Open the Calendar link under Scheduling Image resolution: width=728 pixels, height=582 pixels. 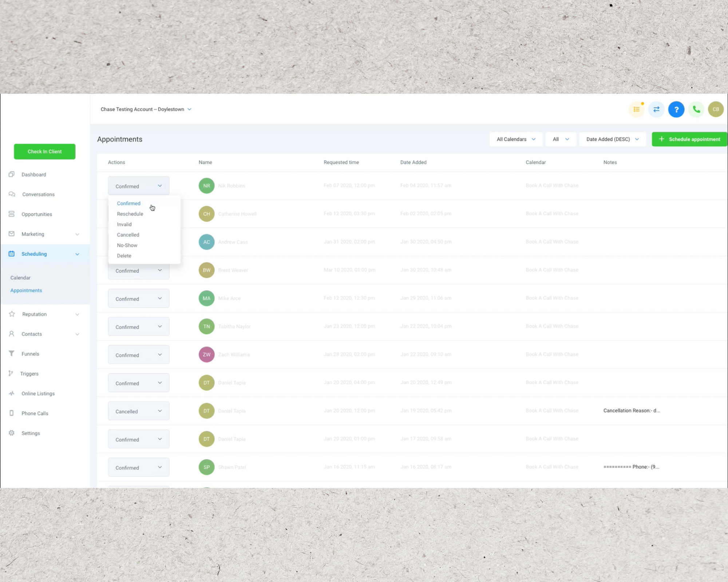click(20, 278)
